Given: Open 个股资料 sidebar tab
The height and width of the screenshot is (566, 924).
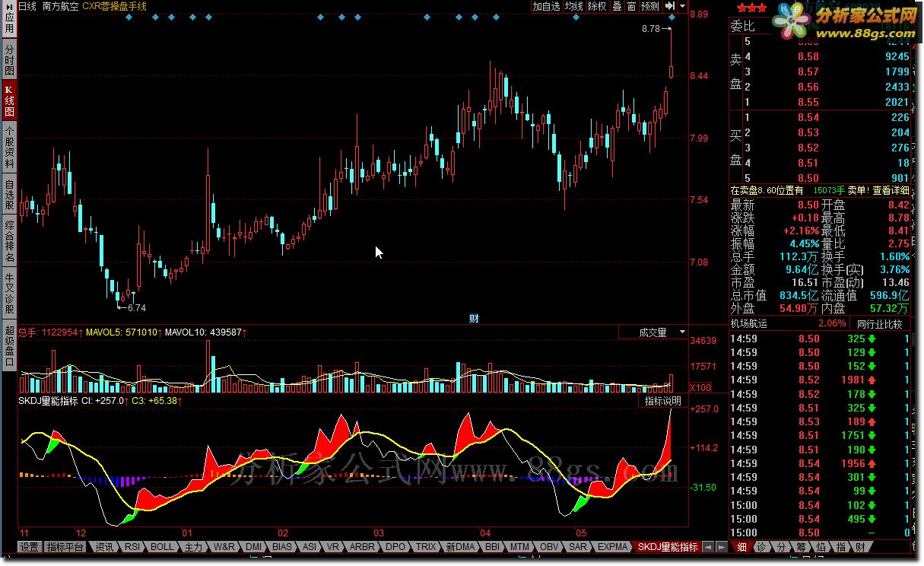Looking at the screenshot, I should coord(9,147).
